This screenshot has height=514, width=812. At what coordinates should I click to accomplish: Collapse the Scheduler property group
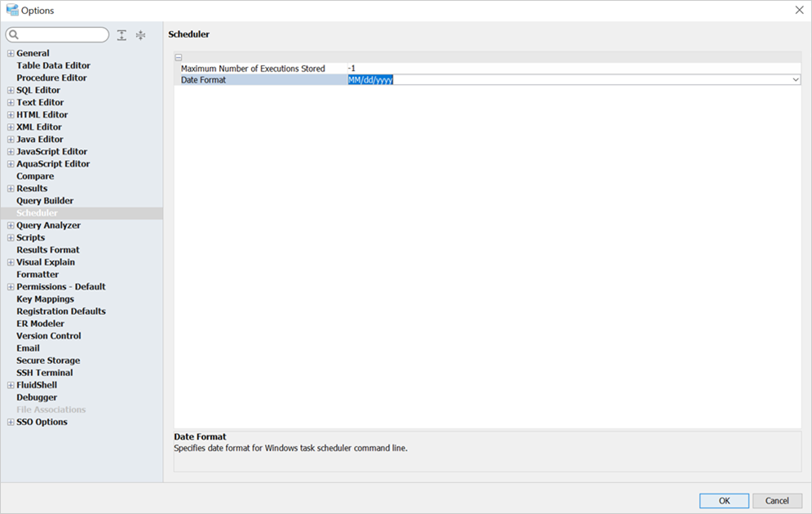pos(179,57)
